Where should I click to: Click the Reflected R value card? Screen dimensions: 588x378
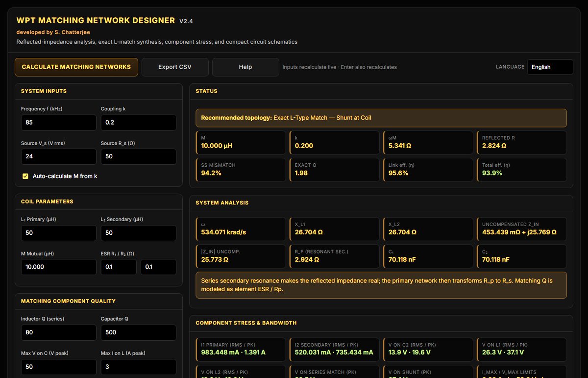coord(521,142)
